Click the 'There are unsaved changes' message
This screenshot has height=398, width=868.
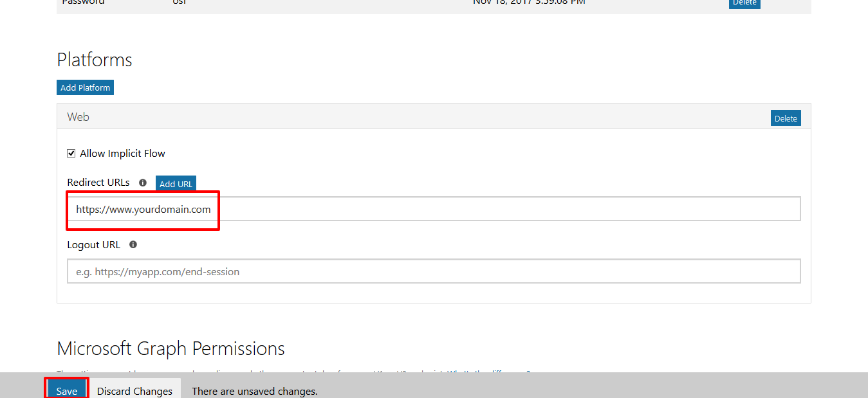coord(255,391)
